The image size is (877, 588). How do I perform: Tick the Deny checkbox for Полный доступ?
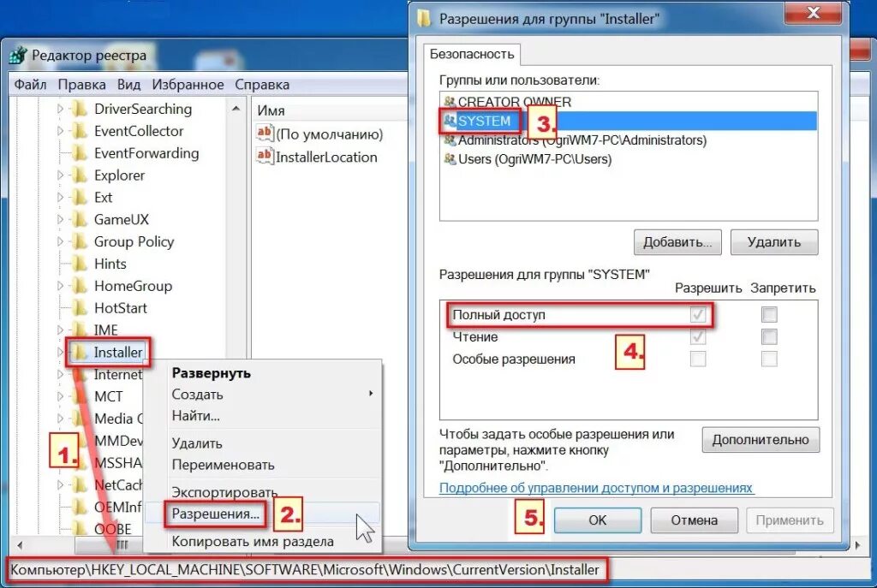769,315
